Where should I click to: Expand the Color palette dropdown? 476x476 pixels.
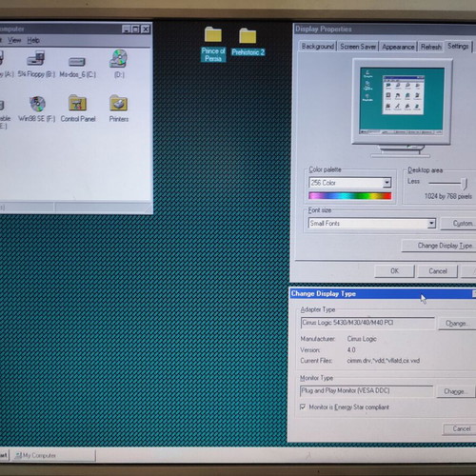(x=387, y=183)
